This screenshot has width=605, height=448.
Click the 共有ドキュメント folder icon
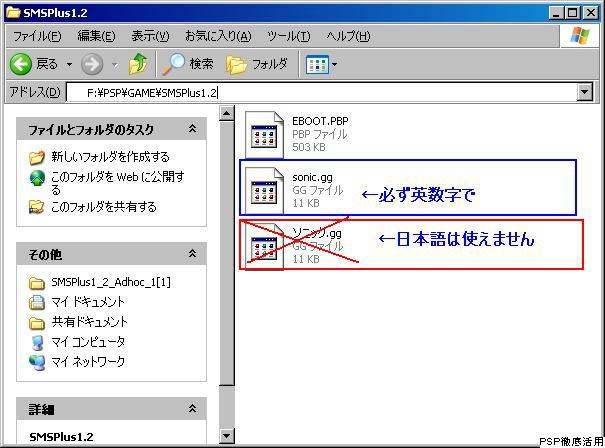click(x=37, y=322)
